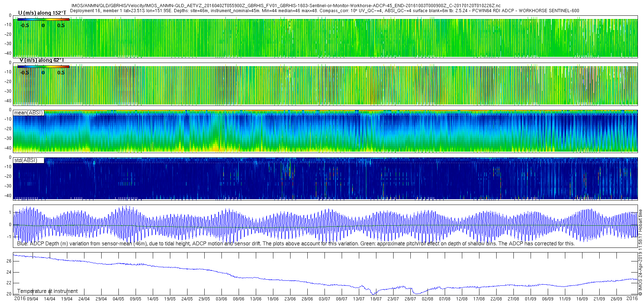Viewport: 644px width, 304px height.
Task: Choose the 03/06 date tick on time axis
Action: point(221,299)
